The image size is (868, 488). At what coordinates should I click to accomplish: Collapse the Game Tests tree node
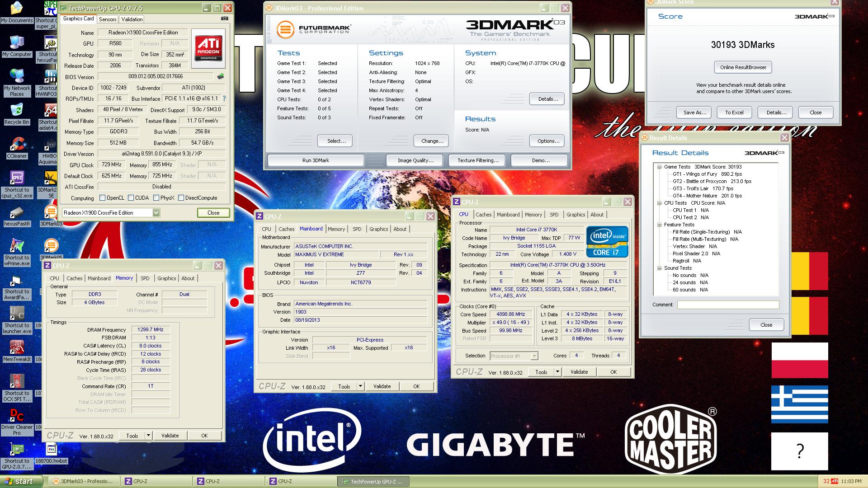pos(659,167)
